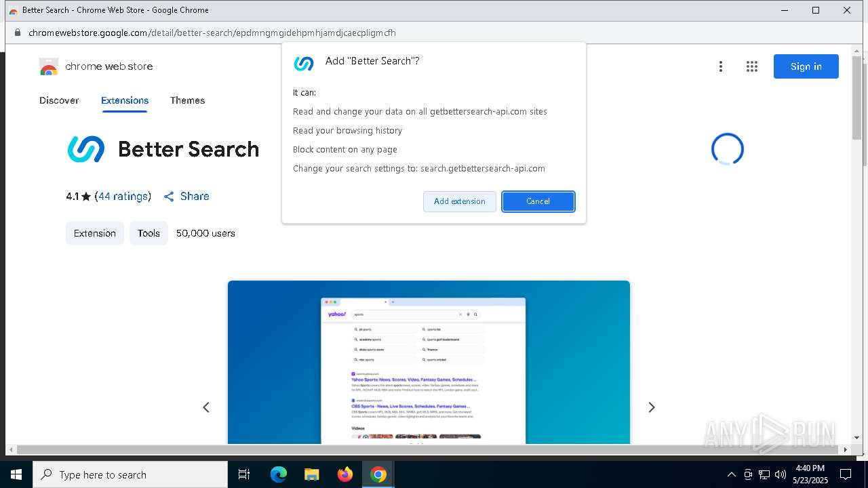Show previous screenshot with left arrow
The width and height of the screenshot is (868, 488).
206,407
